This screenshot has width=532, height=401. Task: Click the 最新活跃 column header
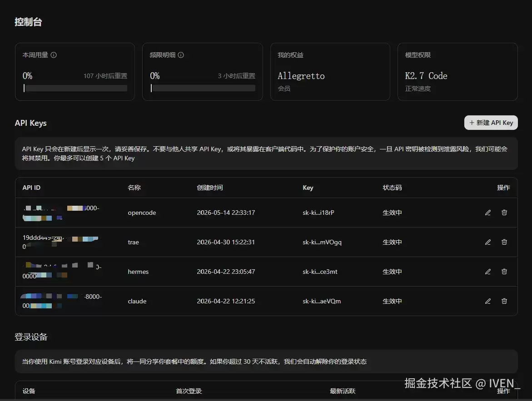click(x=343, y=391)
